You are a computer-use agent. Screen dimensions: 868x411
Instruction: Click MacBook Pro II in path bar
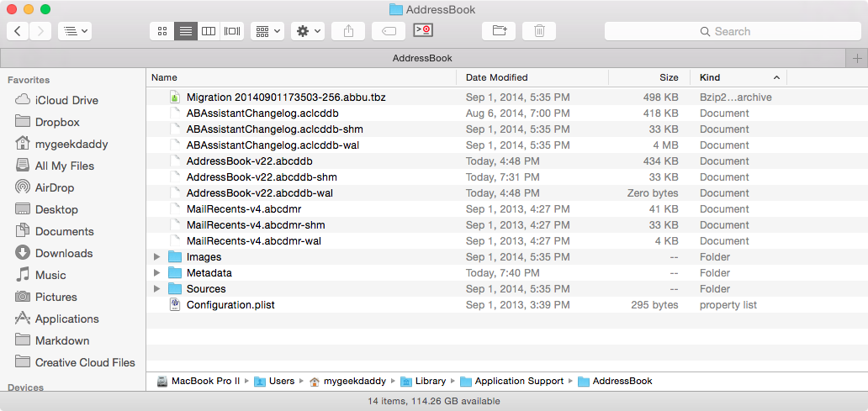(198, 381)
